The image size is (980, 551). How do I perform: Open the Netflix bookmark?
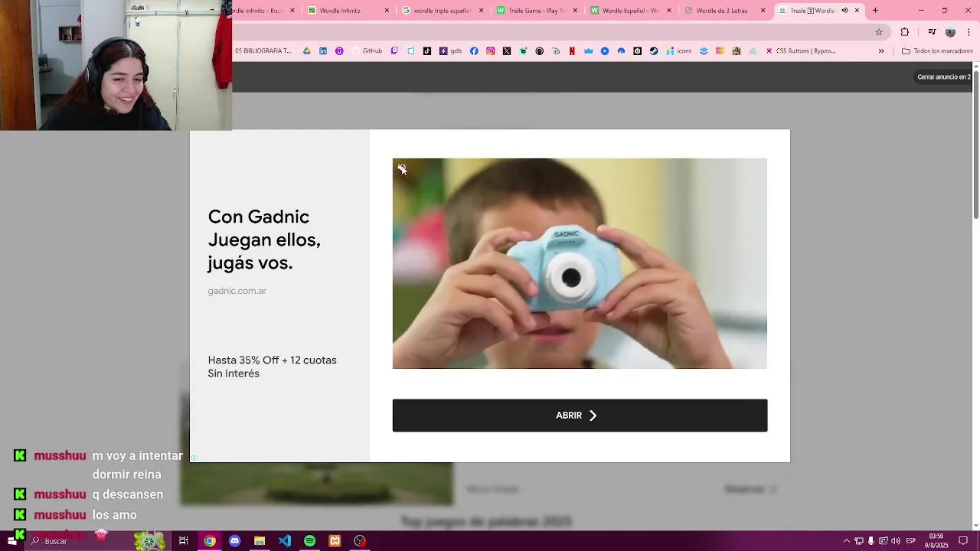point(572,51)
